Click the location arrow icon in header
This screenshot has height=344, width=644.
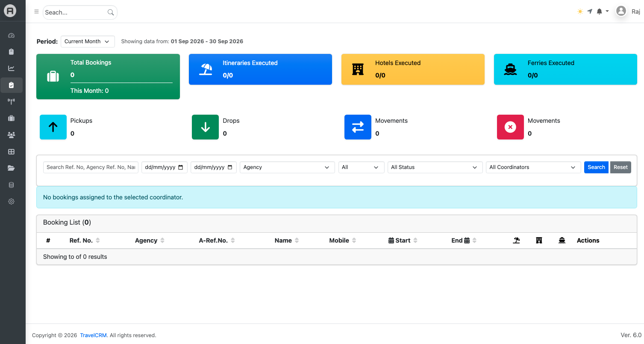(x=590, y=12)
